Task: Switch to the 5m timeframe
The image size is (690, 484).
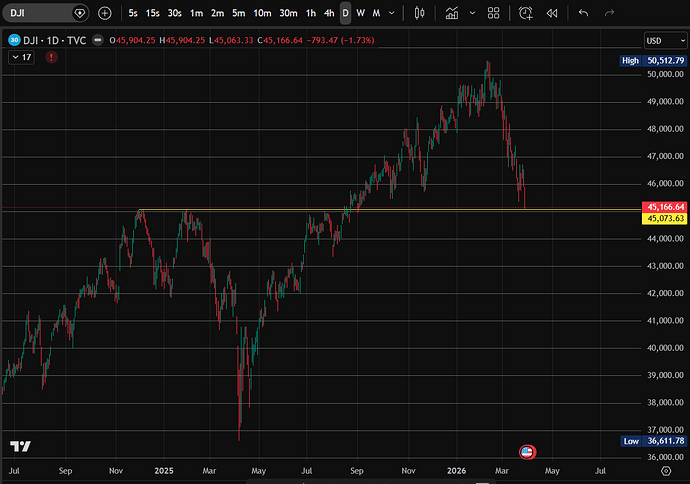Action: point(238,13)
